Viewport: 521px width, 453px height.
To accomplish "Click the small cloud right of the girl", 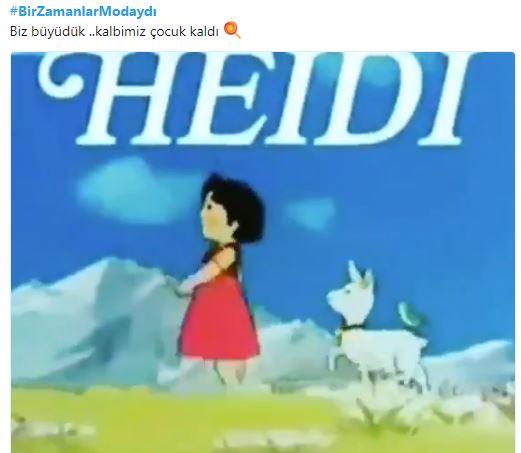I will (x=310, y=213).
